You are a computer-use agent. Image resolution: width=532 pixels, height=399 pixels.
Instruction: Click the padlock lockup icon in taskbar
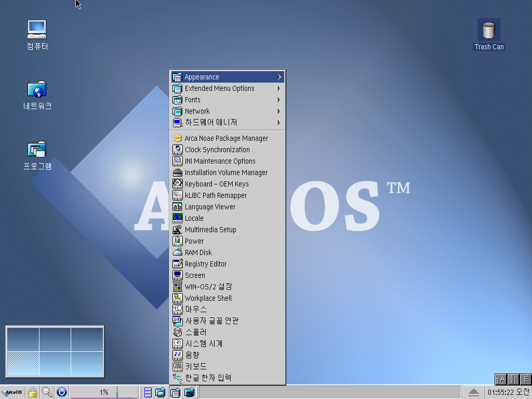[33, 392]
